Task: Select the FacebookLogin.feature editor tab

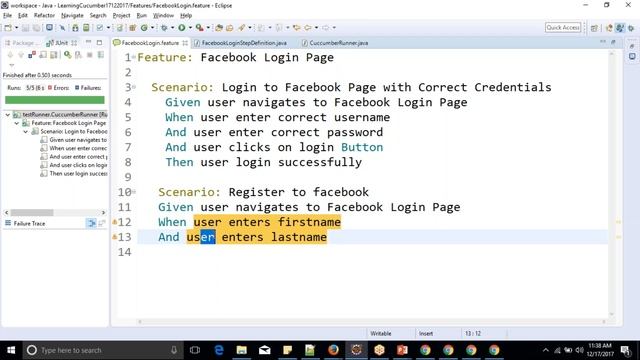Action: tap(150, 42)
